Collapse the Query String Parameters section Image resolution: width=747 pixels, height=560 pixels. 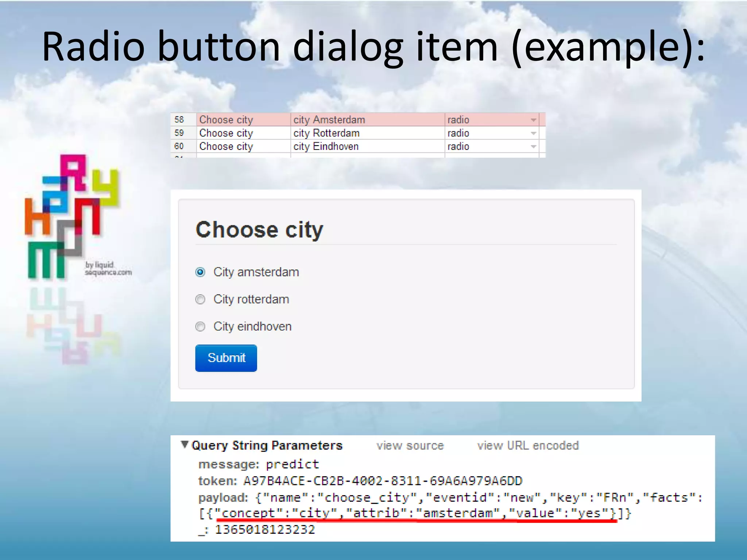coord(185,444)
